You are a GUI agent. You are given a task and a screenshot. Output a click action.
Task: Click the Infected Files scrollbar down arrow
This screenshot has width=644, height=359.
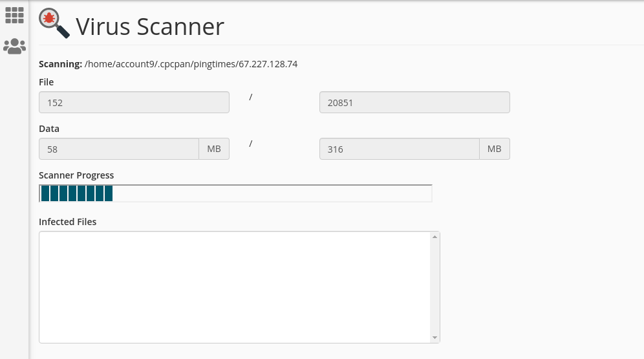click(x=435, y=338)
